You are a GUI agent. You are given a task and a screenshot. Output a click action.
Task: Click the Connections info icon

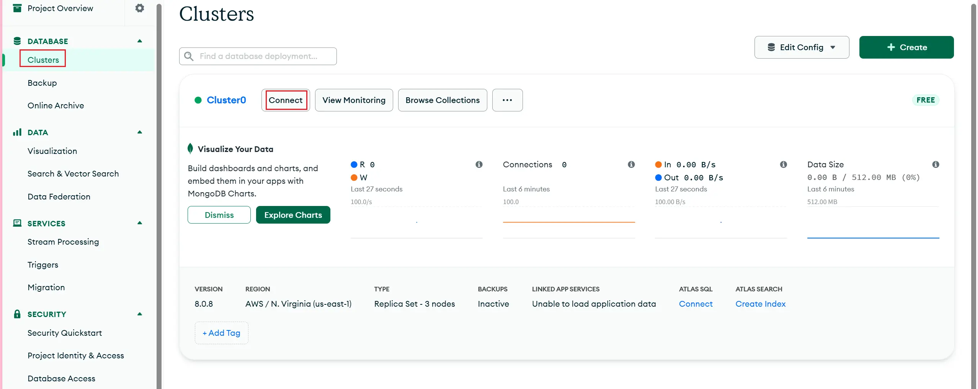[631, 165]
